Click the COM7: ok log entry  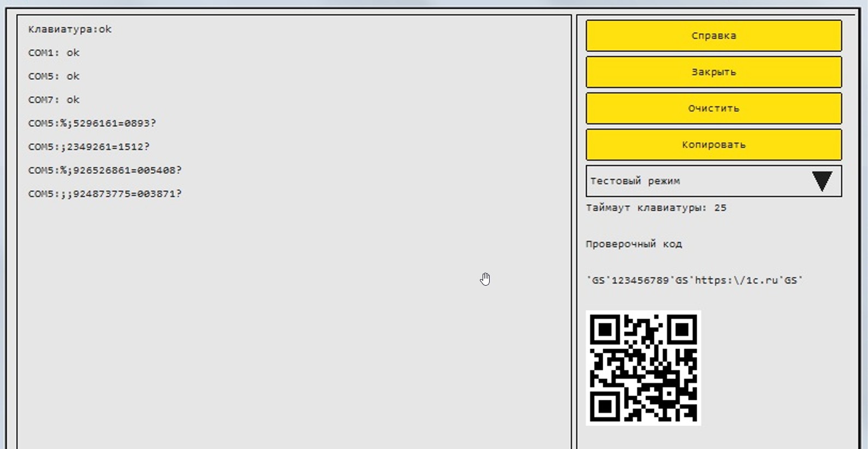pyautogui.click(x=53, y=100)
